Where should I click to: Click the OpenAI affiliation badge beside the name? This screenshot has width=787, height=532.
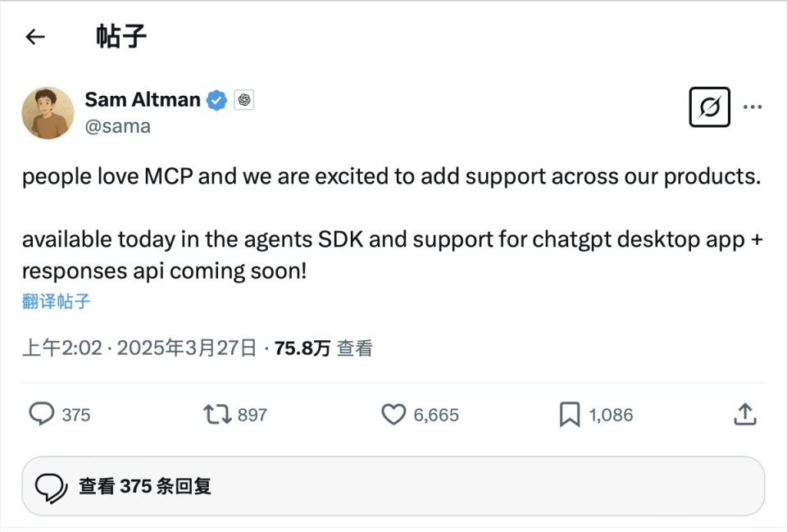coord(243,98)
